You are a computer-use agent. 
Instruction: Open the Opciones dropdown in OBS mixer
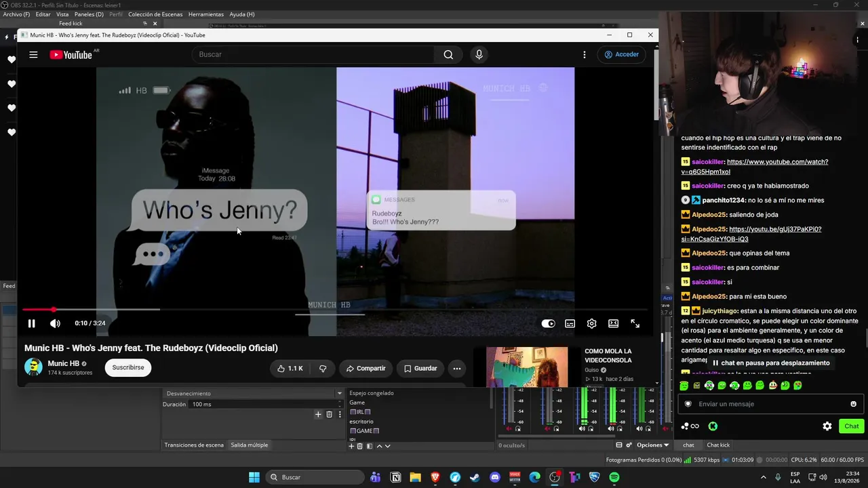click(652, 445)
